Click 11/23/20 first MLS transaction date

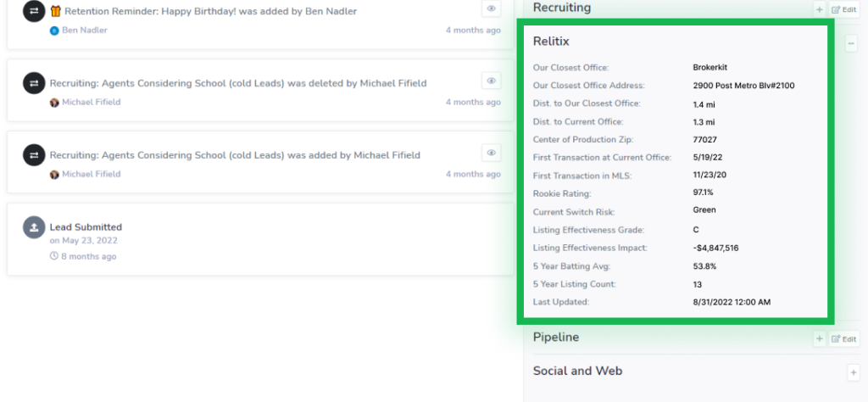pos(709,176)
